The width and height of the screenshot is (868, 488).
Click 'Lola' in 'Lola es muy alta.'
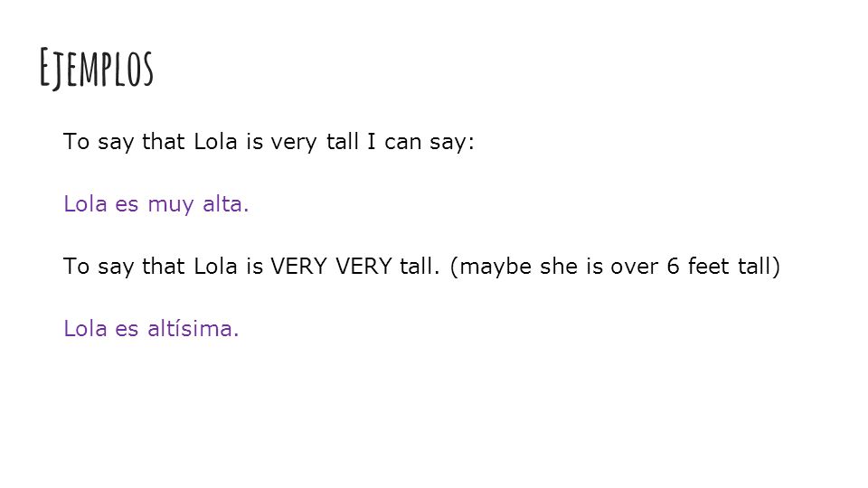(85, 204)
